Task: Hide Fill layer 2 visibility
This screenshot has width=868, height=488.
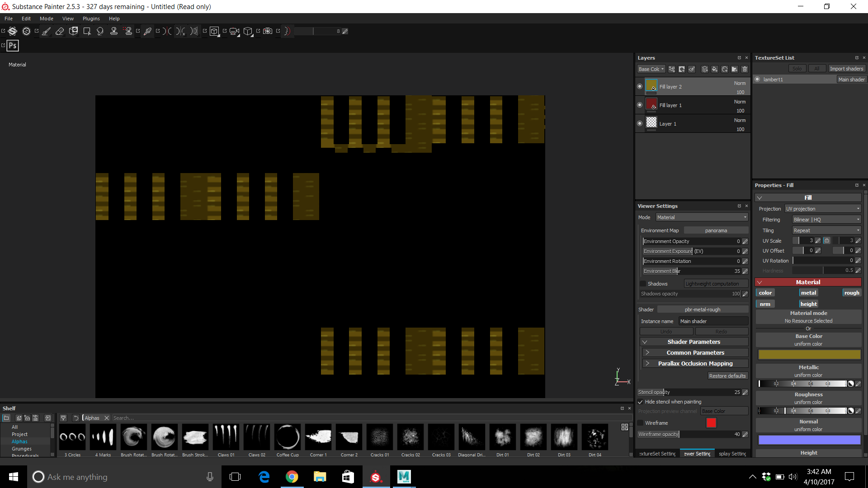Action: tap(640, 86)
